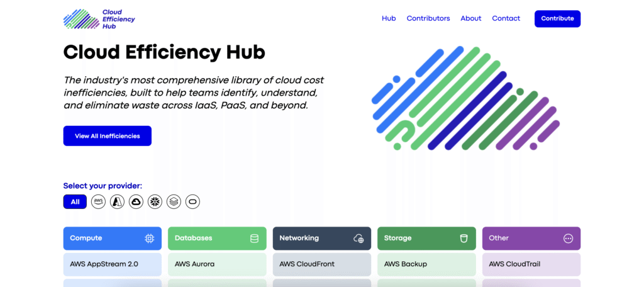Filter by the Databricks stacked-layers icon
Viewport: 644px width, 287px height.
point(174,201)
